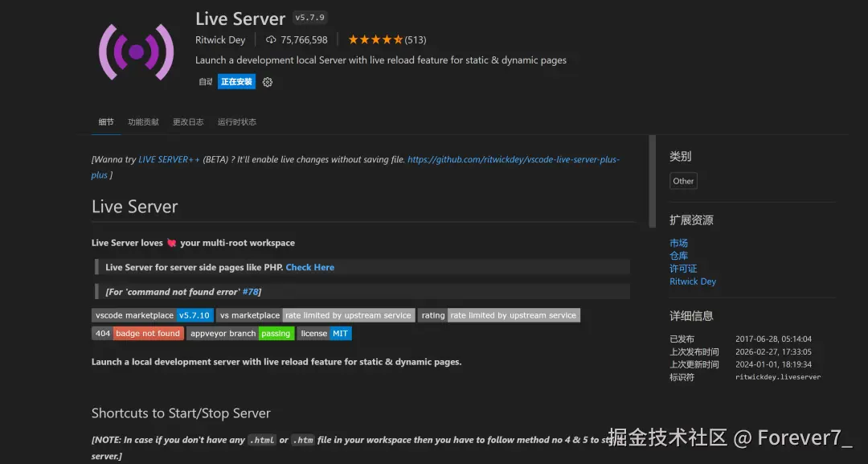Screen dimensions: 868x464
Task: Click the Live Server main heading in readme
Action: [134, 207]
